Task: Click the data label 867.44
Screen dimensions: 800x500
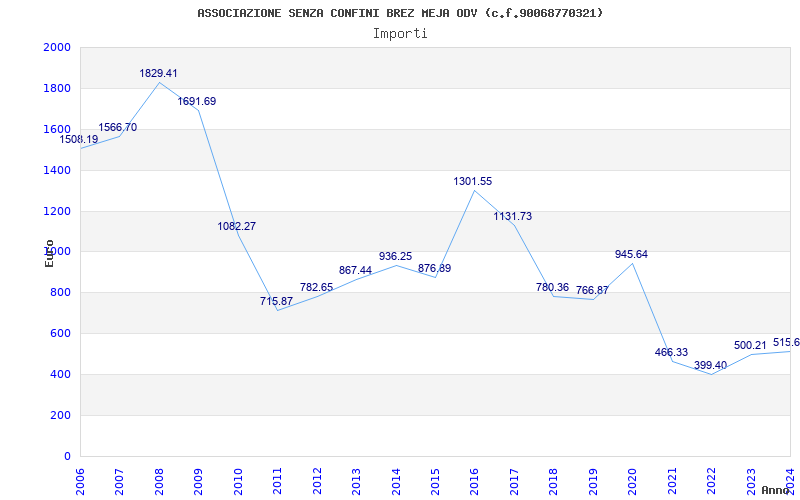Action: point(356,270)
